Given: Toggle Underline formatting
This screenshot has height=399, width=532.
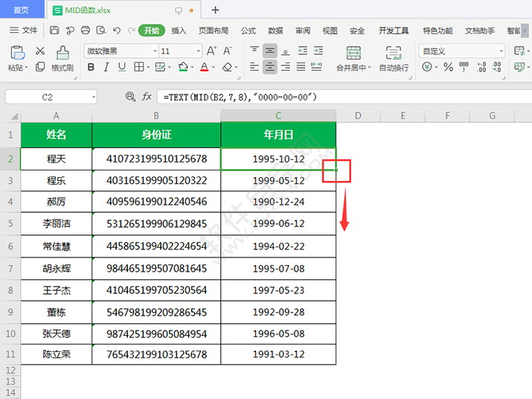Looking at the screenshot, I should (x=122, y=67).
